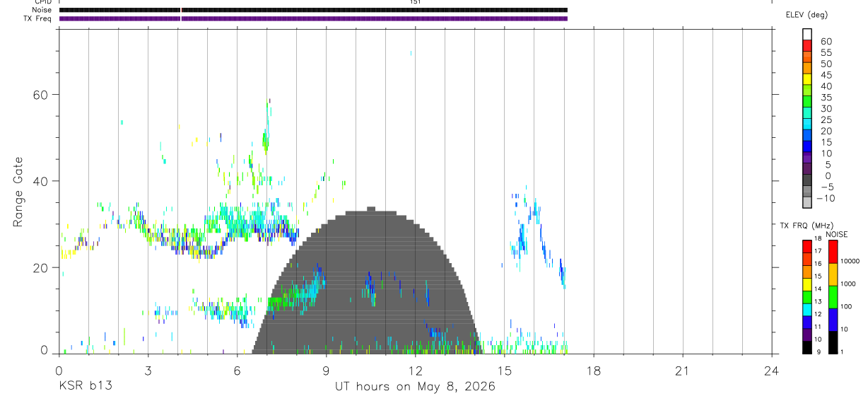This screenshot has height=401, width=868.
Task: Click the blue 10–100 swatch in the NOISE bar
Action: [833, 320]
